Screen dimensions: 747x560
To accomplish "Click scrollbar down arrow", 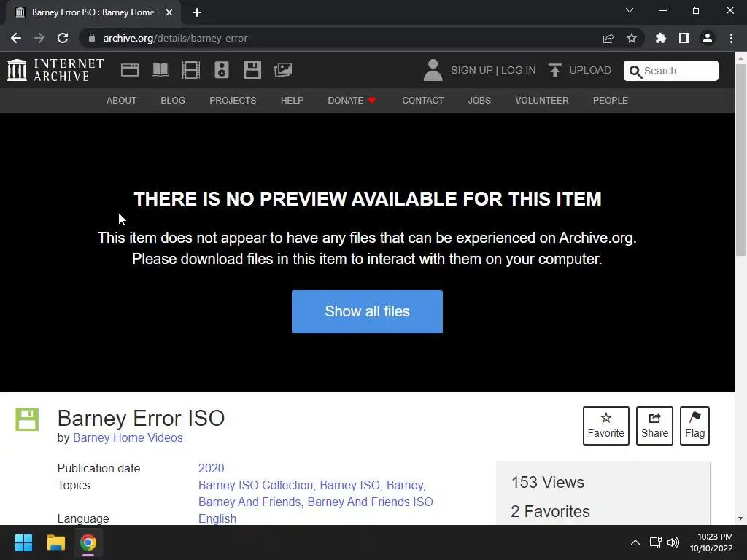I will tap(741, 518).
